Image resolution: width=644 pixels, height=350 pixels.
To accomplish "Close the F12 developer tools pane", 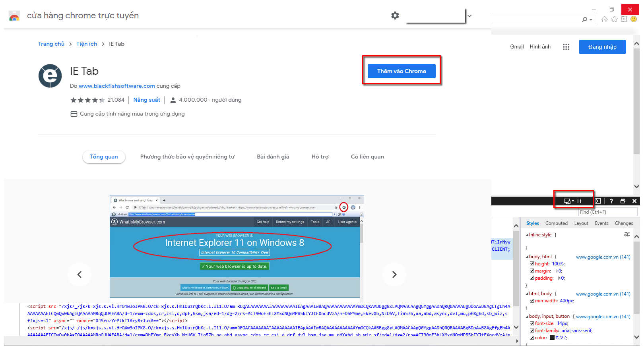I will tap(634, 201).
